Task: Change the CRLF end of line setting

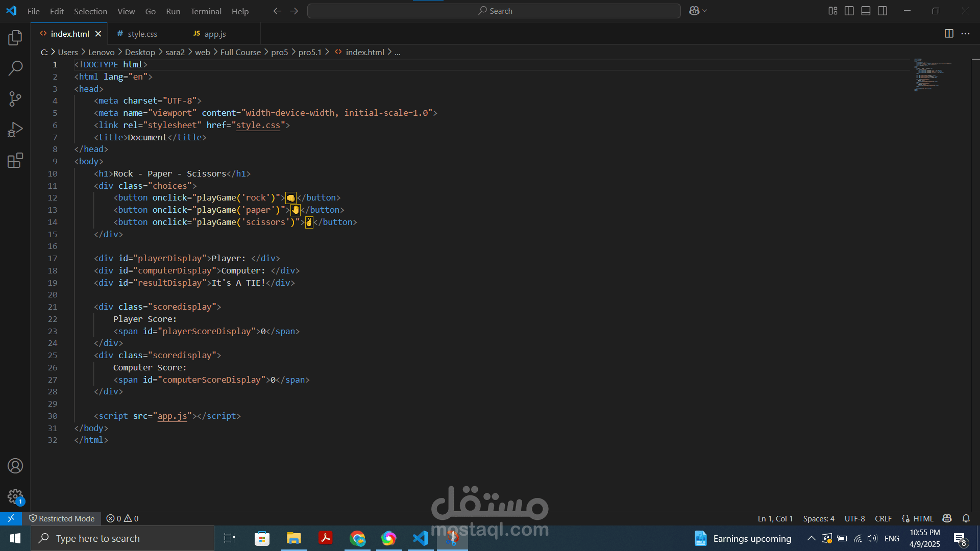Action: tap(883, 518)
